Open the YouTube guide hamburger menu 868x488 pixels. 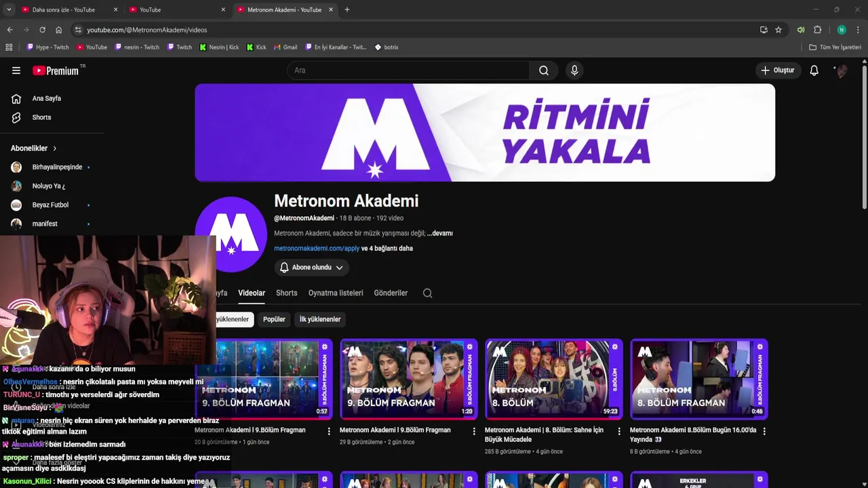point(16,70)
